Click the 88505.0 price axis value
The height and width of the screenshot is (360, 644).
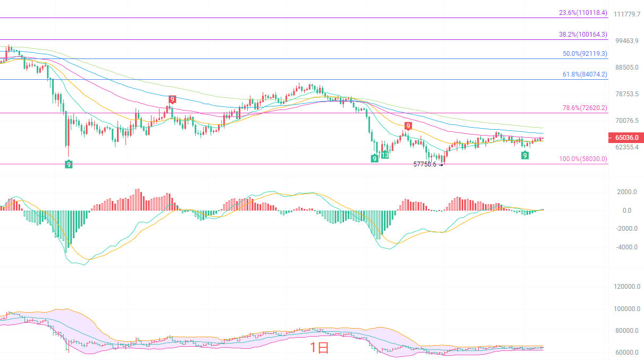(626, 68)
